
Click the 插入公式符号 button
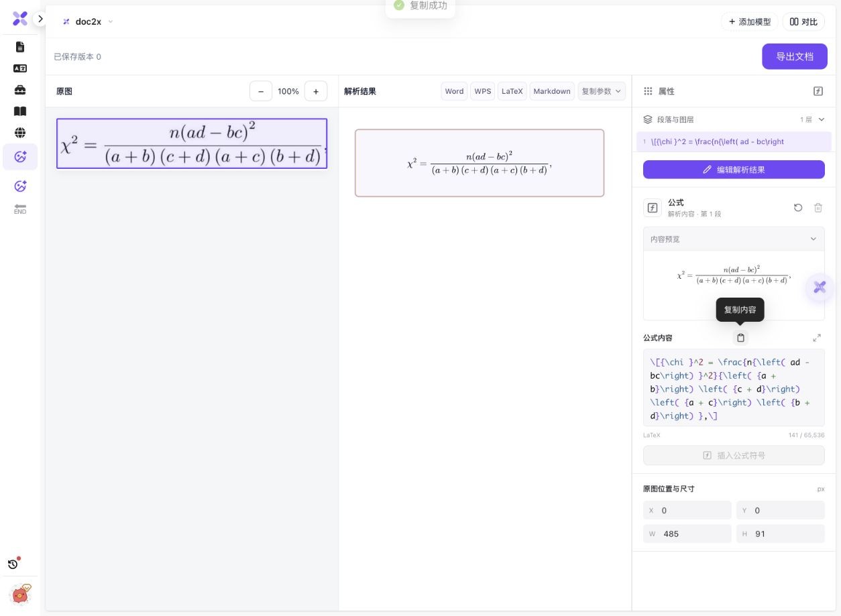pos(734,455)
